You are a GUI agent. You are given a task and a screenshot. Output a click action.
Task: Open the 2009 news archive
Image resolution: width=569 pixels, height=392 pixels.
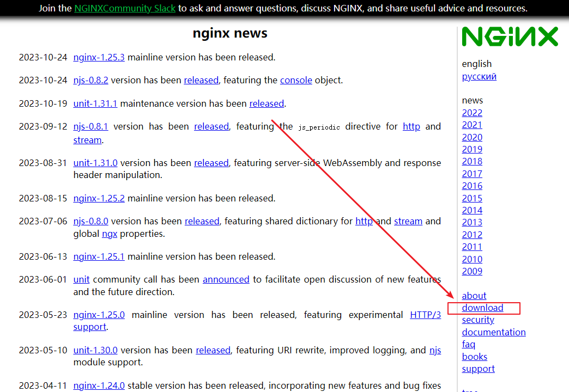pyautogui.click(x=472, y=271)
